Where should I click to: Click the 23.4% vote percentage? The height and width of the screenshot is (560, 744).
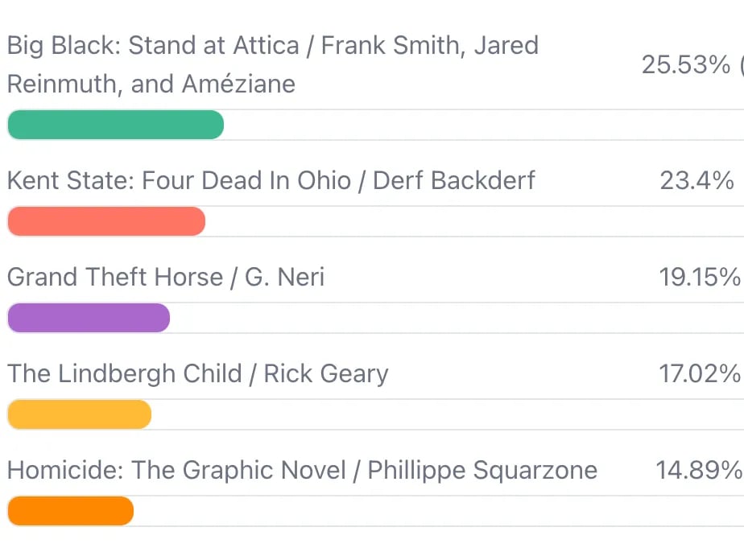[696, 180]
